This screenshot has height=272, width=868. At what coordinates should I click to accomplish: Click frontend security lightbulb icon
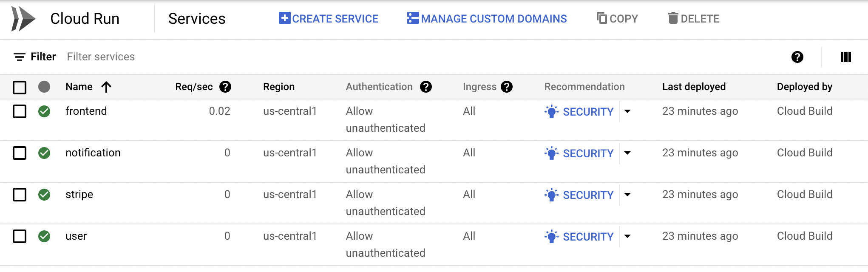551,111
